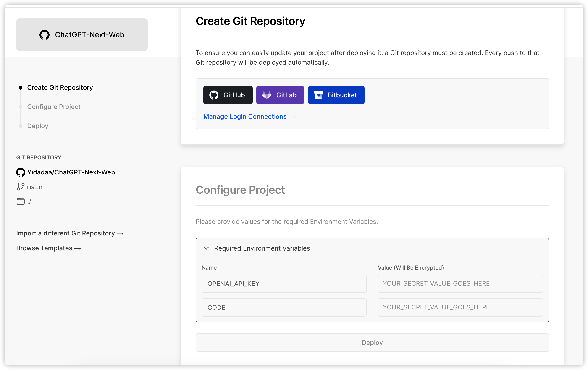The height and width of the screenshot is (370, 588).
Task: Open Manage Login Connections link
Action: pos(249,117)
